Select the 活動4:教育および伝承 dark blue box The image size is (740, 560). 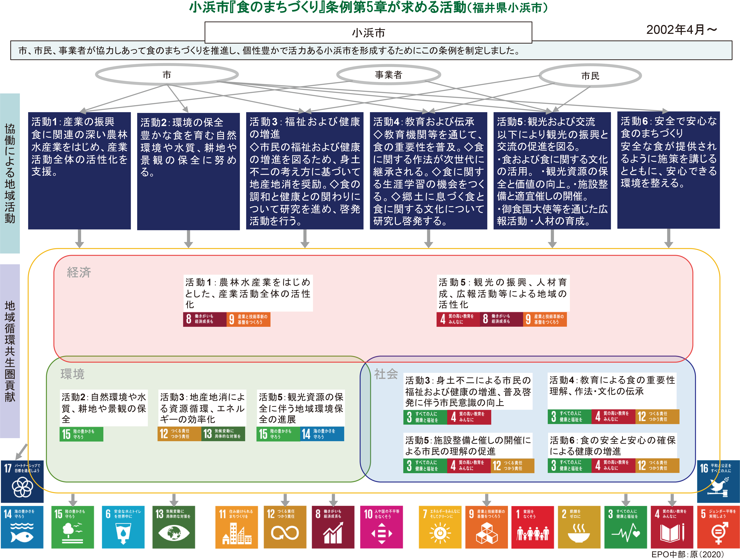429,171
